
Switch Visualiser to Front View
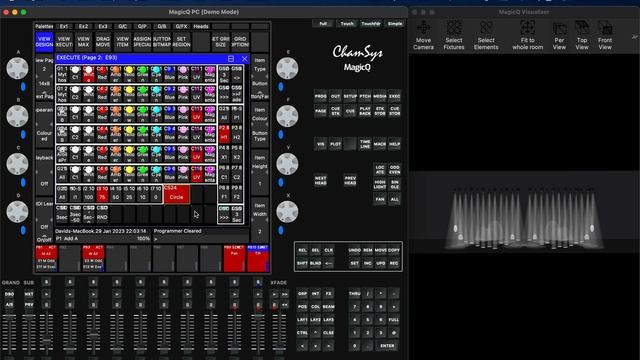coord(604,36)
